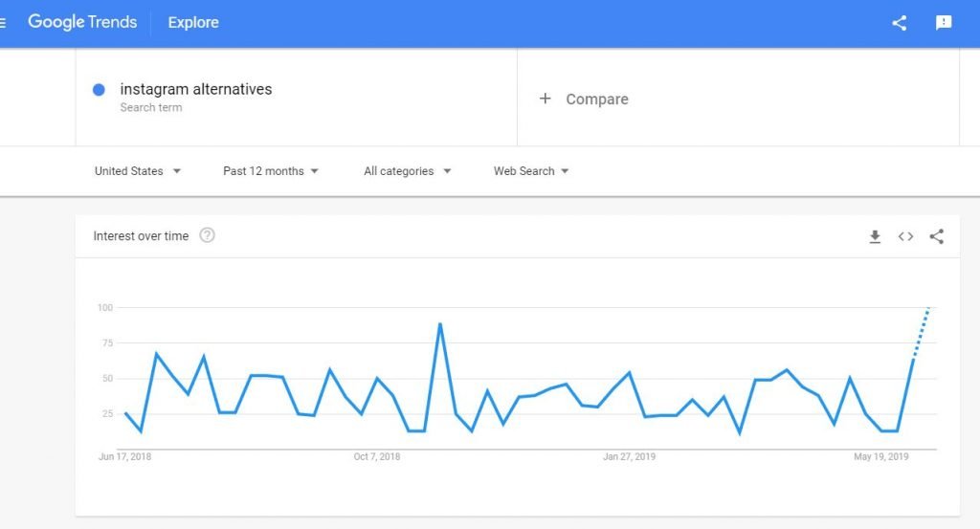
Task: Click the Compare button to add a term
Action: click(584, 99)
